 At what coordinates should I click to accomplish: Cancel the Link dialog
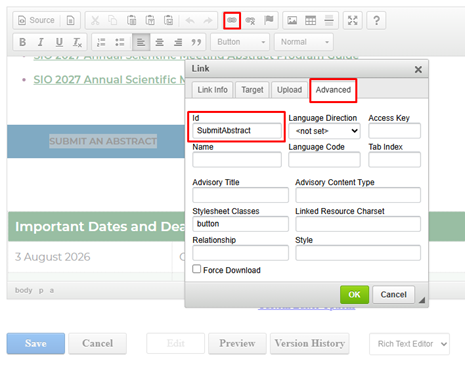(394, 295)
